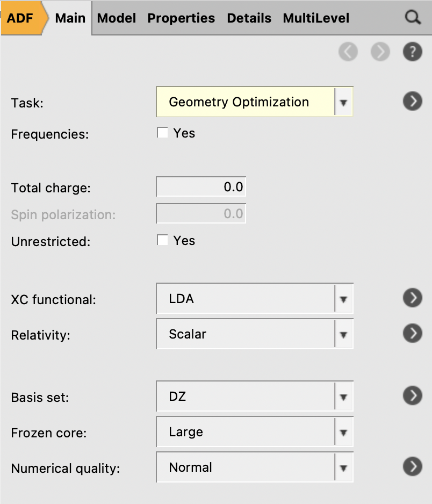Enable the Frequencies Yes checkbox
This screenshot has width=432, height=504.
pyautogui.click(x=163, y=133)
